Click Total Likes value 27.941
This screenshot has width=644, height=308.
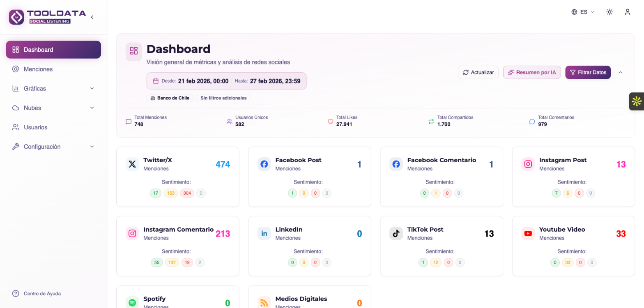pyautogui.click(x=344, y=124)
